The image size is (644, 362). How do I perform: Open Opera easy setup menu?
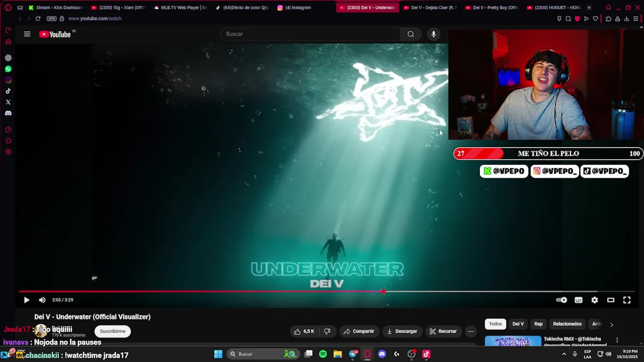(636, 19)
